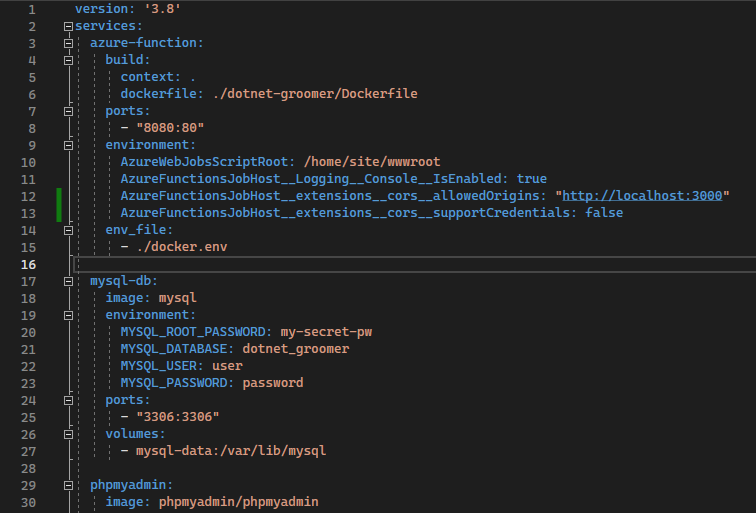Viewport: 756px width, 513px height.
Task: Click the password value on line 23
Action: (x=273, y=383)
